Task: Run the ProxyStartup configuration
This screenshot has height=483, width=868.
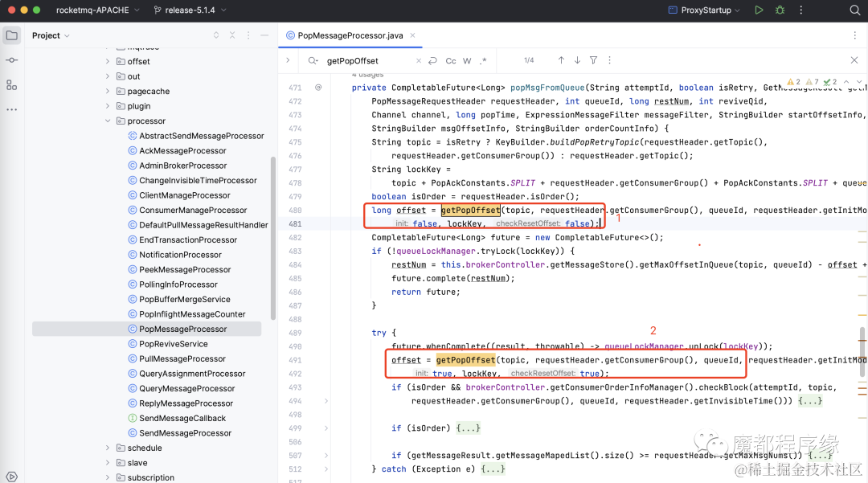Action: coord(759,10)
